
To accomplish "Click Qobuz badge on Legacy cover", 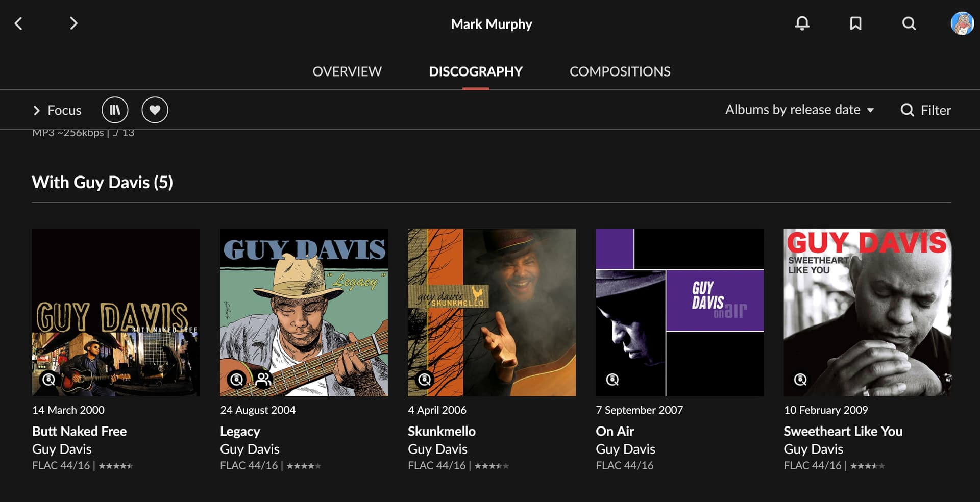I will click(237, 380).
